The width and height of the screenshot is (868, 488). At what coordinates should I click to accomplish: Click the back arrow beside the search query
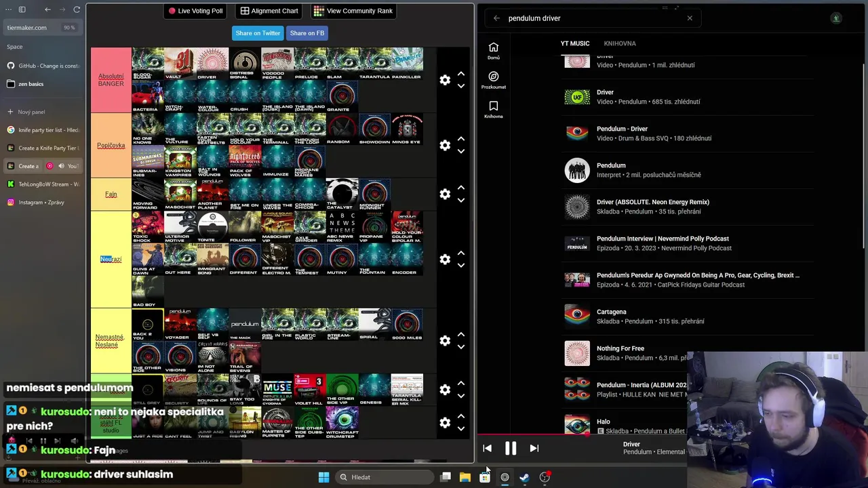496,18
